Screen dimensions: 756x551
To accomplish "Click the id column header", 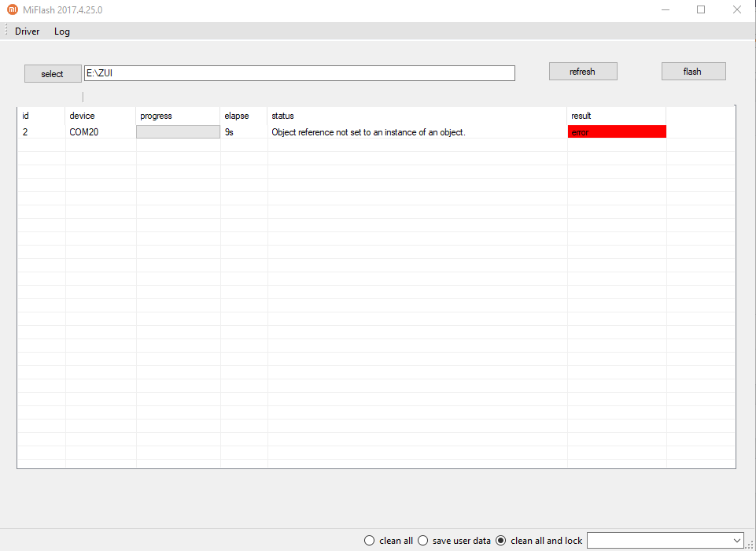I will click(x=42, y=116).
